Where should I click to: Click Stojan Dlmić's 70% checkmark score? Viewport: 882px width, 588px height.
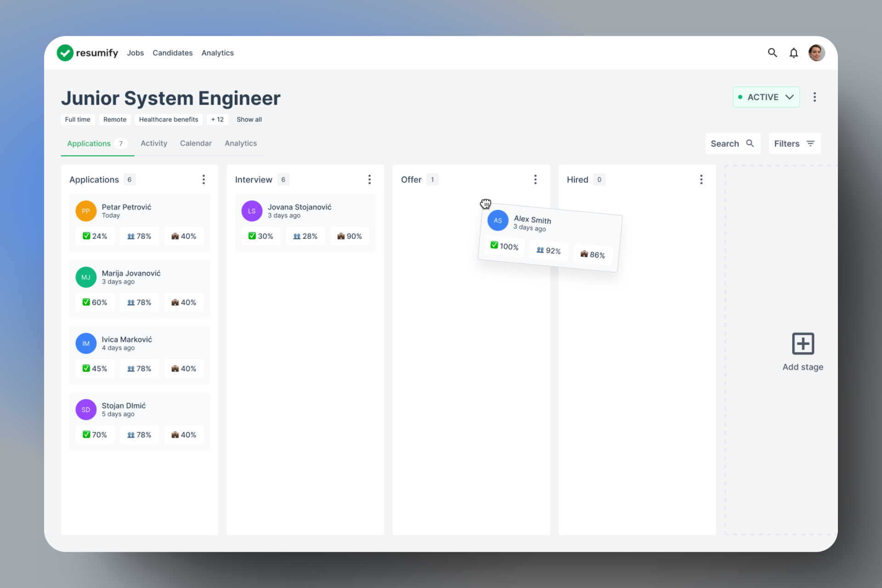[x=95, y=435]
